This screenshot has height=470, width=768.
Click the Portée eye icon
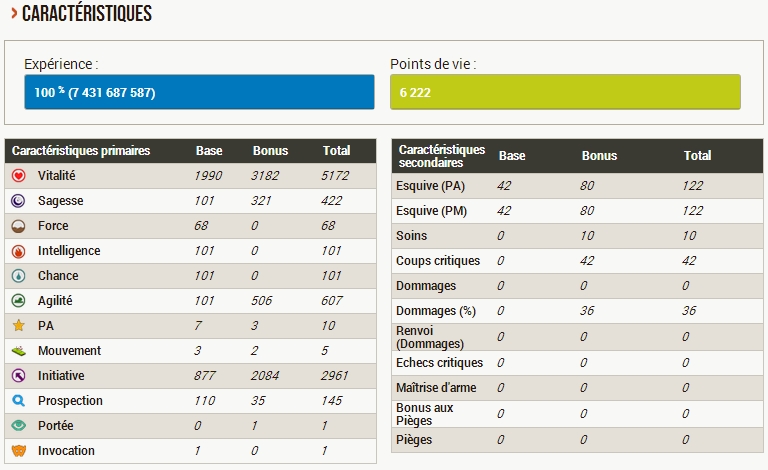19,425
